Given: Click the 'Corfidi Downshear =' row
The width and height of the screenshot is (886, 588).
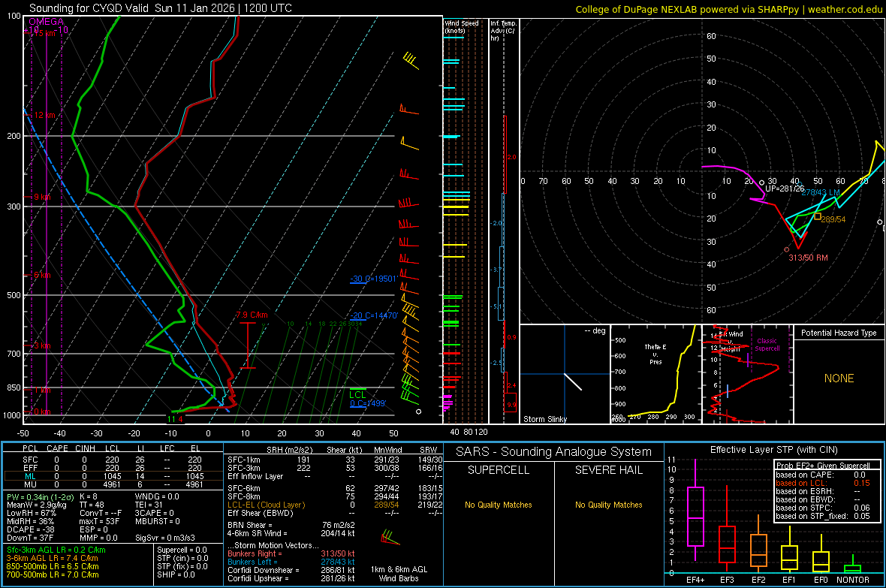Looking at the screenshot, I should 291,570.
